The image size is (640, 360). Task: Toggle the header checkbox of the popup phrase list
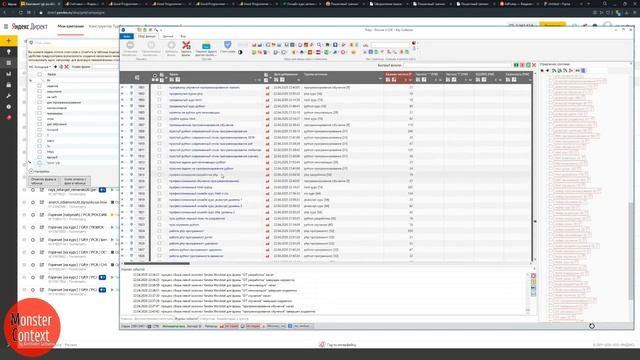pyautogui.click(x=40, y=75)
